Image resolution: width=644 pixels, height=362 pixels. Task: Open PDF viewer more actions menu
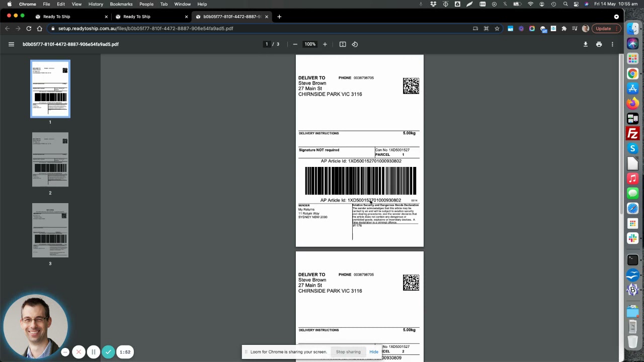pyautogui.click(x=612, y=44)
